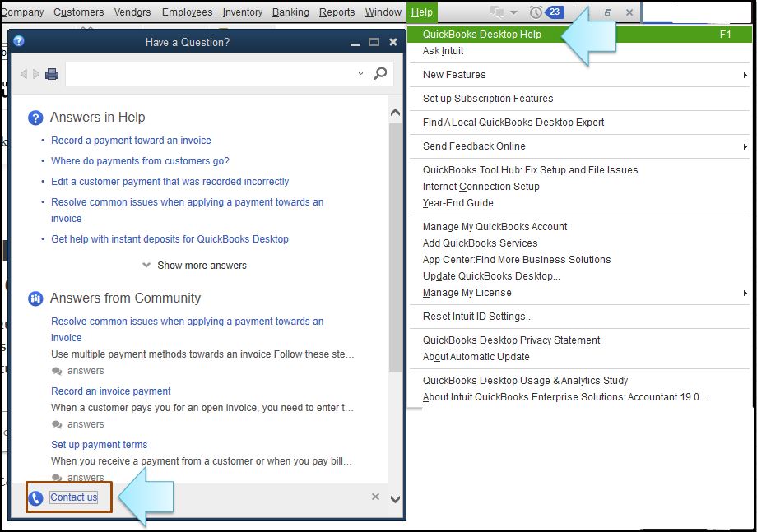Open Record an invoice payment community link
Image resolution: width=757 pixels, height=532 pixels.
coord(110,391)
